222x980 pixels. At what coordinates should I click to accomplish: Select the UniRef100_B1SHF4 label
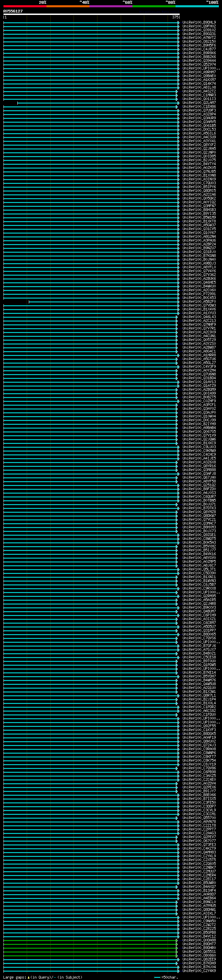click(x=199, y=890)
